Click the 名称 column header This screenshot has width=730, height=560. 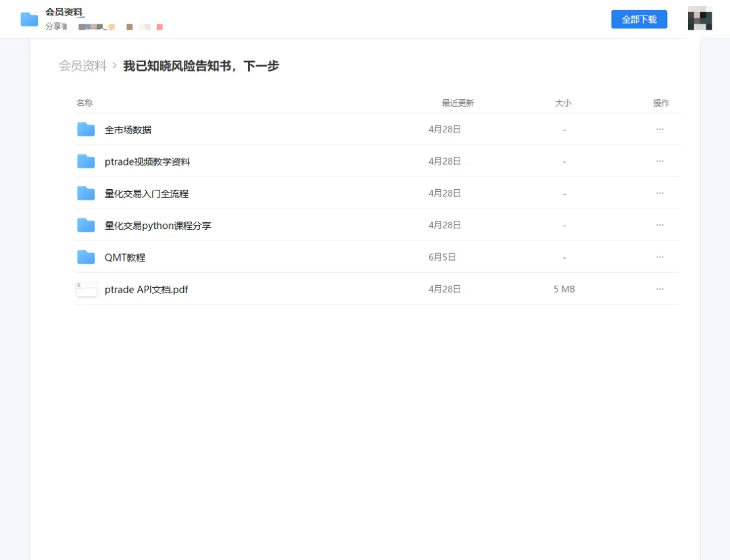pyautogui.click(x=84, y=103)
